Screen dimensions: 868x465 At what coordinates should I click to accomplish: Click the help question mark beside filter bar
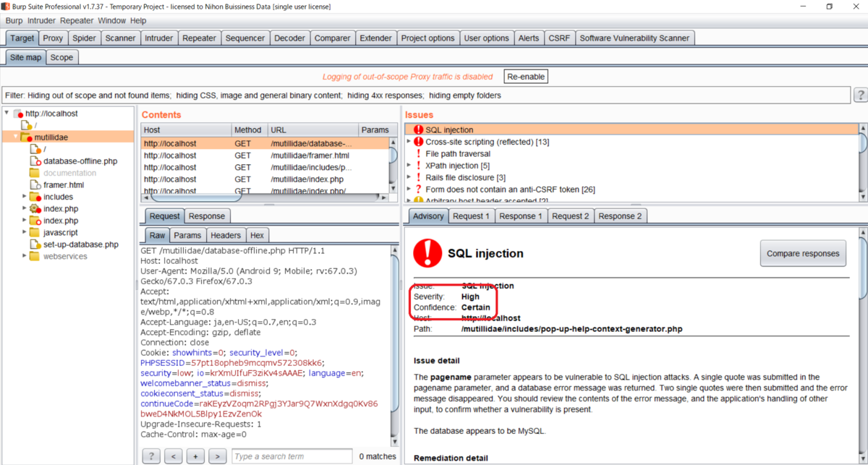(860, 95)
